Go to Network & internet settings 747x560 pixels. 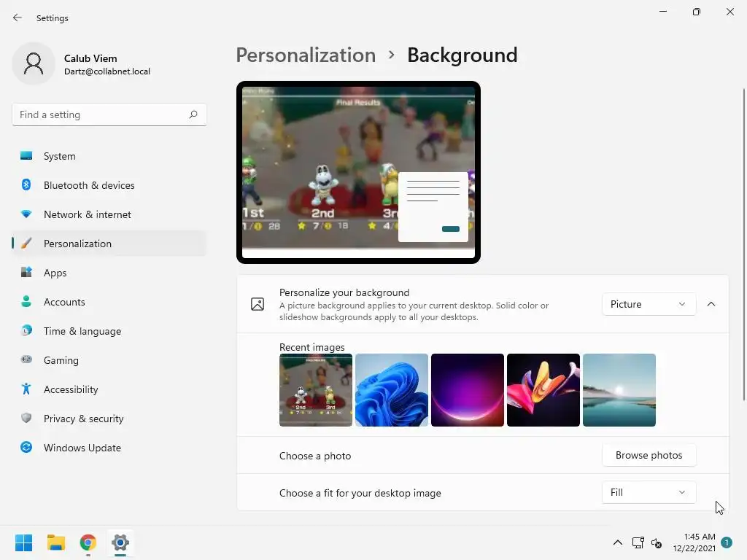[109, 214]
